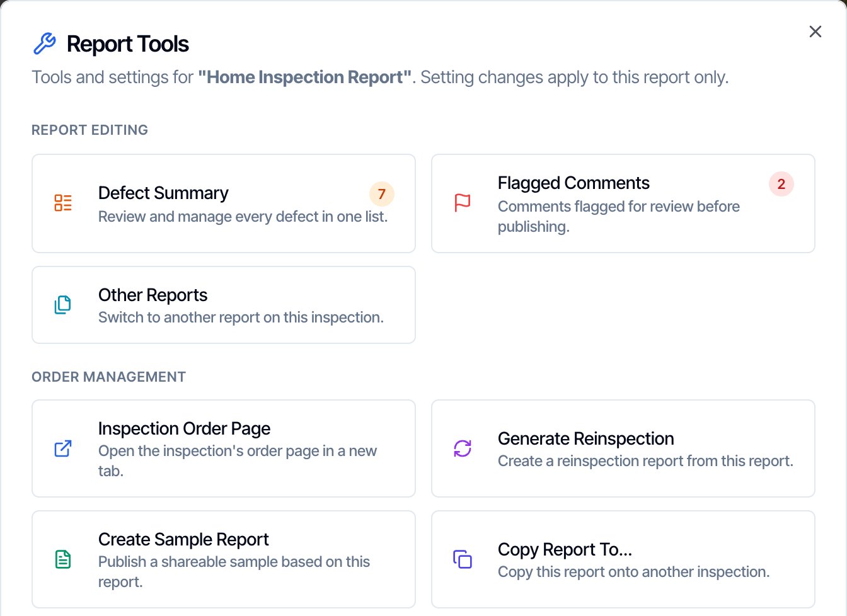Click the blue wrench icon beside Report Tools
Viewport: 847px width, 616px height.
44,44
